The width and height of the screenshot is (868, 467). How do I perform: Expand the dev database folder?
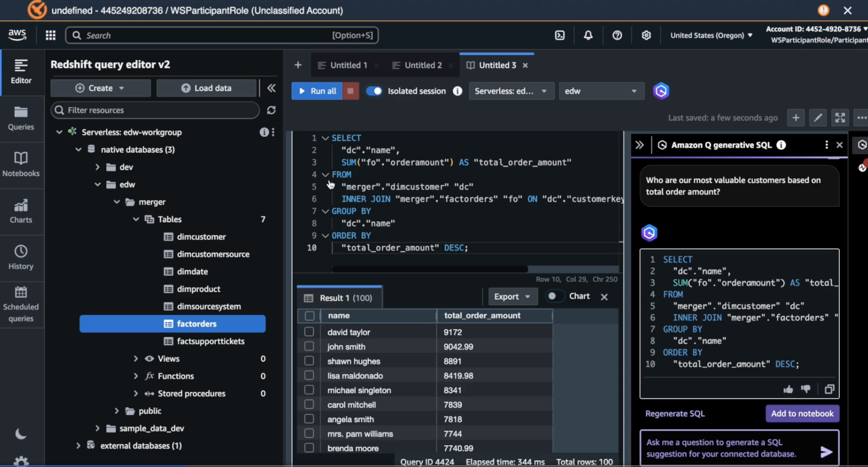point(97,166)
